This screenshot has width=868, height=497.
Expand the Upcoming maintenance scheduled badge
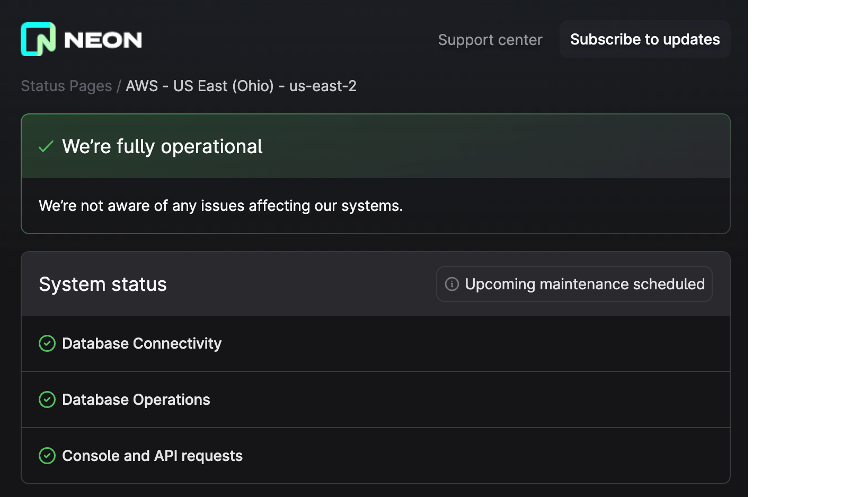pyautogui.click(x=574, y=284)
